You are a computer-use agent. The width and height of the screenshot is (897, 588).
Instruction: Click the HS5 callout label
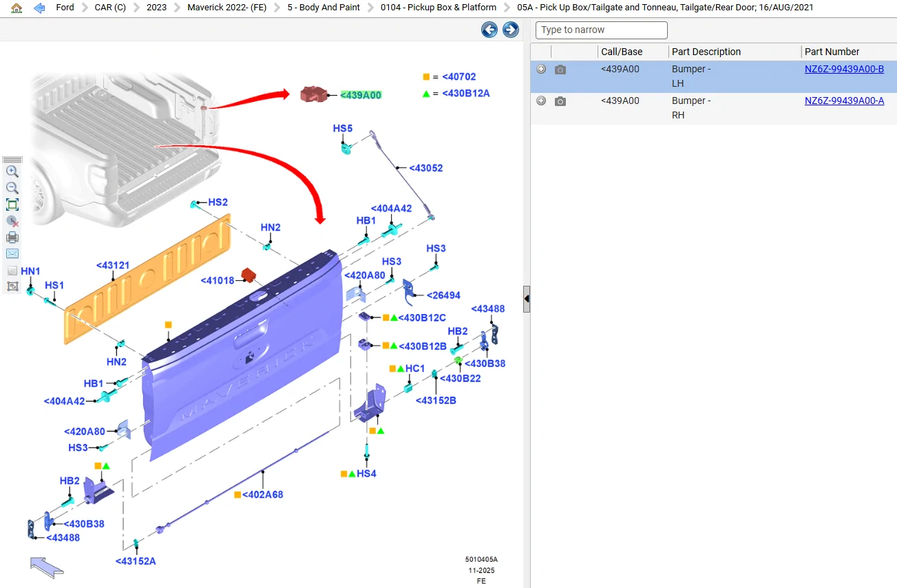pos(343,129)
